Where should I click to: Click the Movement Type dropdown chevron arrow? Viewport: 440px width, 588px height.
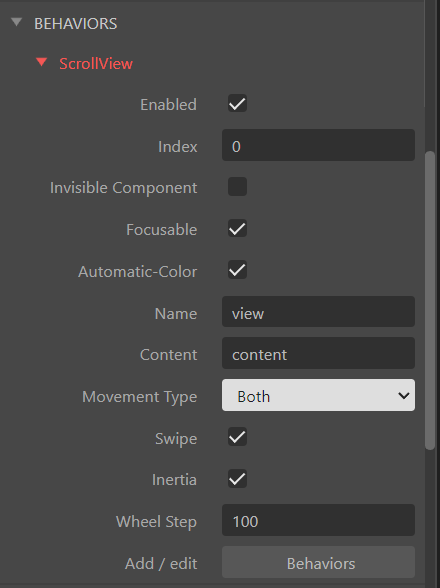[404, 396]
